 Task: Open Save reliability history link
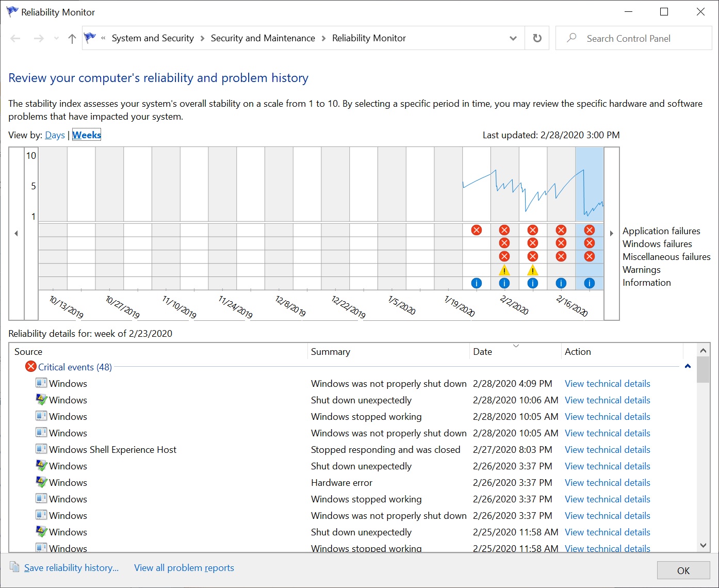pyautogui.click(x=71, y=568)
